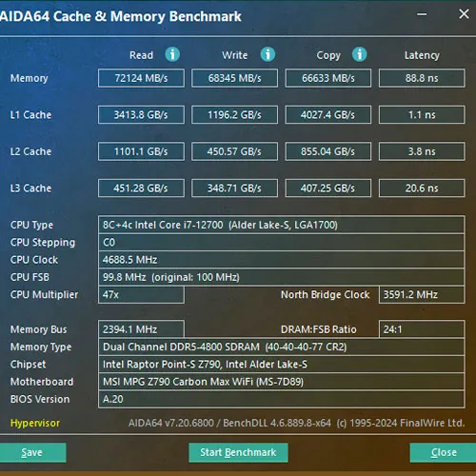Select the Memory Read result field

[141, 78]
